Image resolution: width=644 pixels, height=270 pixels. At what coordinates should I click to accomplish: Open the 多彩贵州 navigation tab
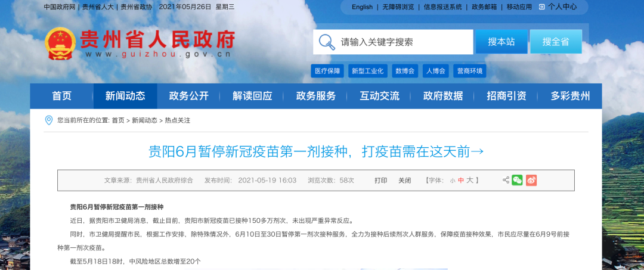click(x=570, y=96)
